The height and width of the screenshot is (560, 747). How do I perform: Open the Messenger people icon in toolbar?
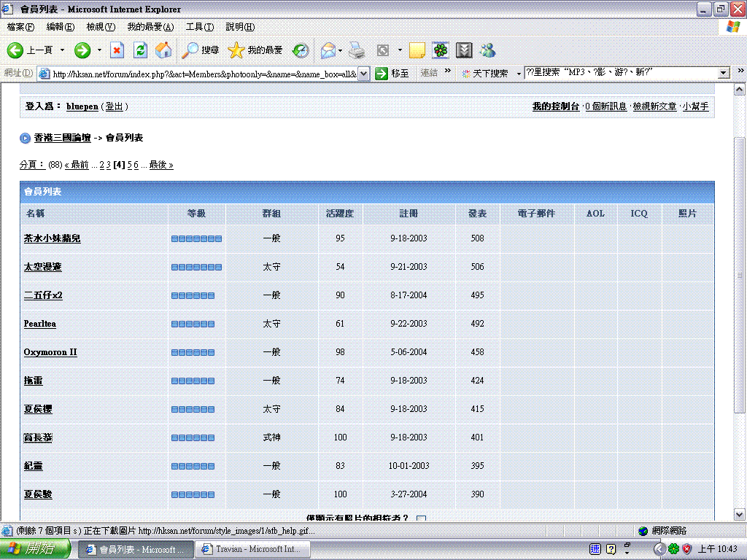point(487,50)
